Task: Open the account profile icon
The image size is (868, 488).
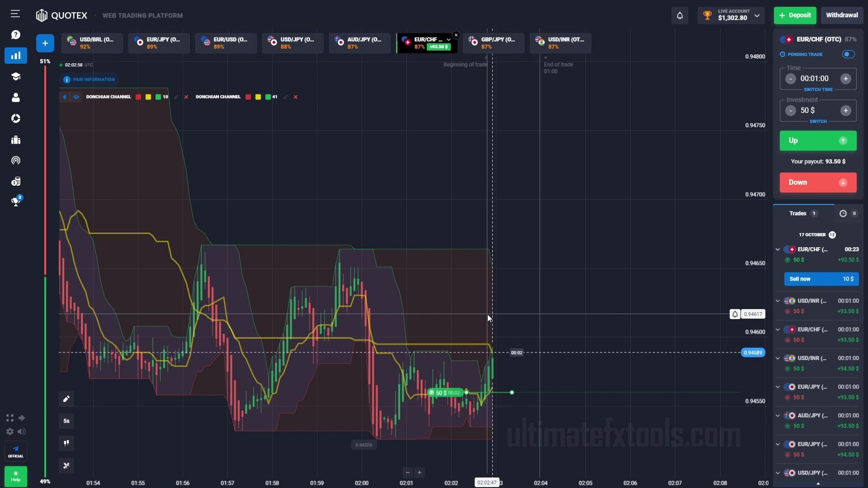Action: (16, 98)
